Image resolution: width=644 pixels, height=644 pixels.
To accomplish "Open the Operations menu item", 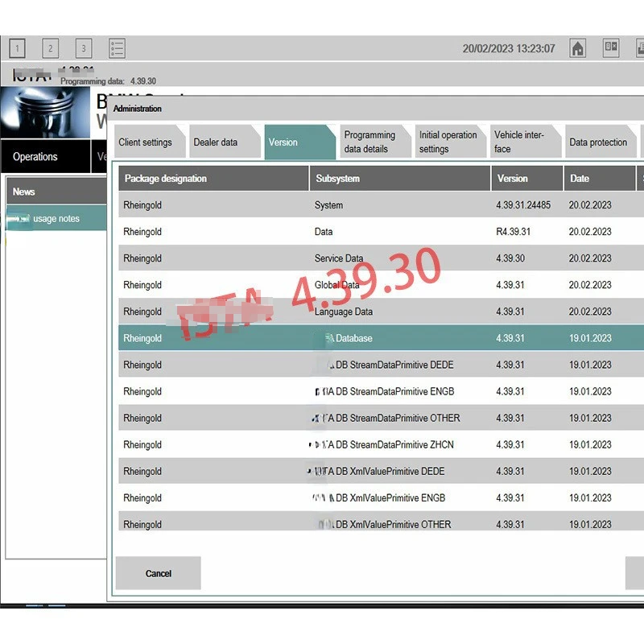I will 45,156.
